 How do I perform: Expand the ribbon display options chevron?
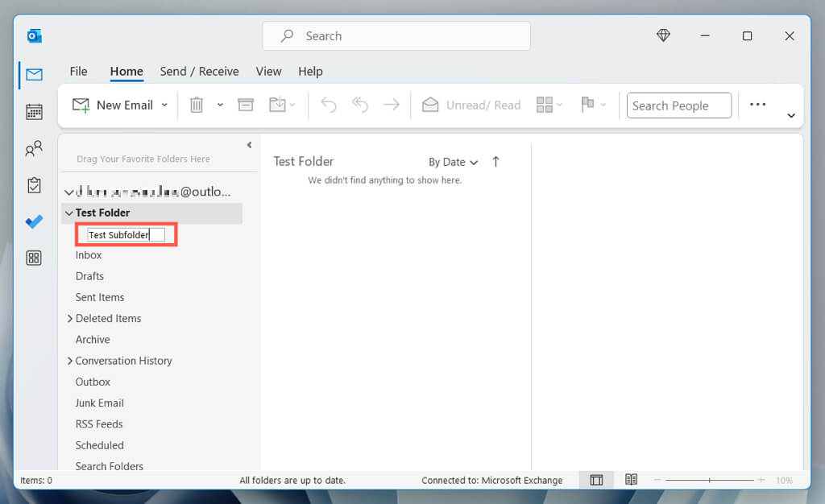click(x=791, y=115)
